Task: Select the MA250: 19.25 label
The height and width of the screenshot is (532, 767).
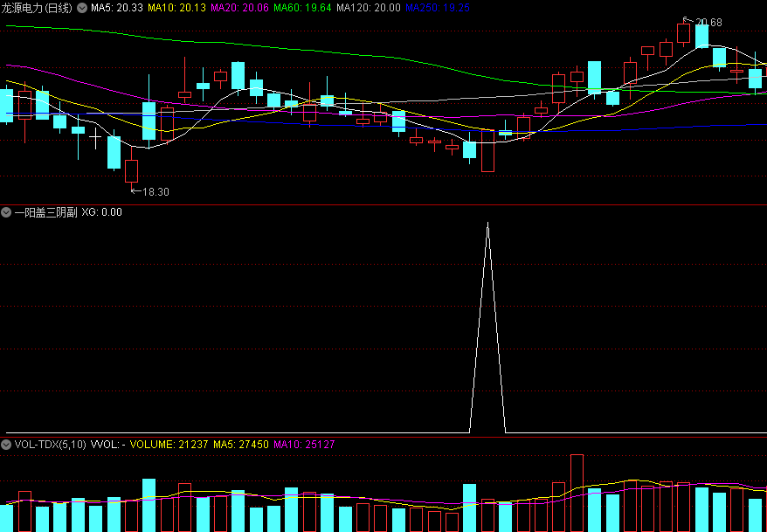Action: click(x=438, y=8)
